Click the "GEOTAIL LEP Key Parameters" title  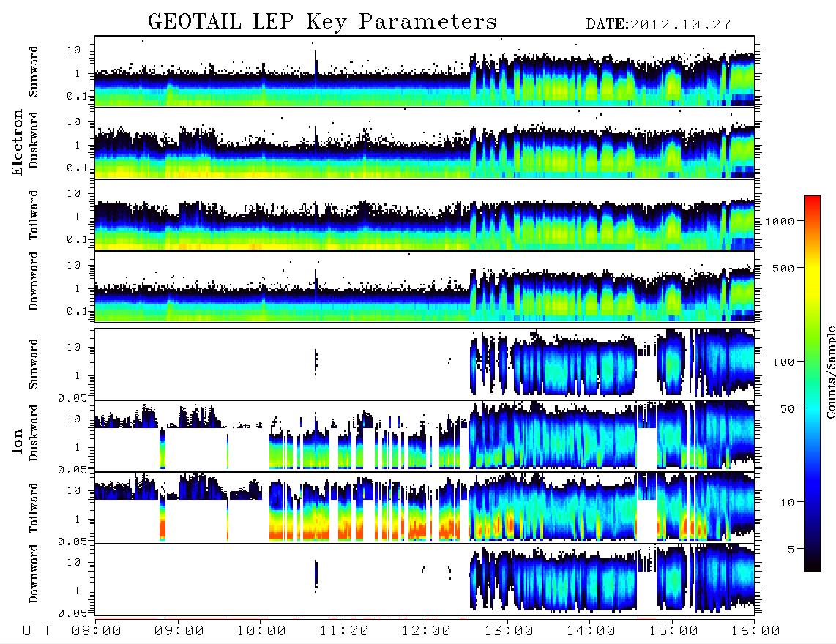(x=322, y=22)
